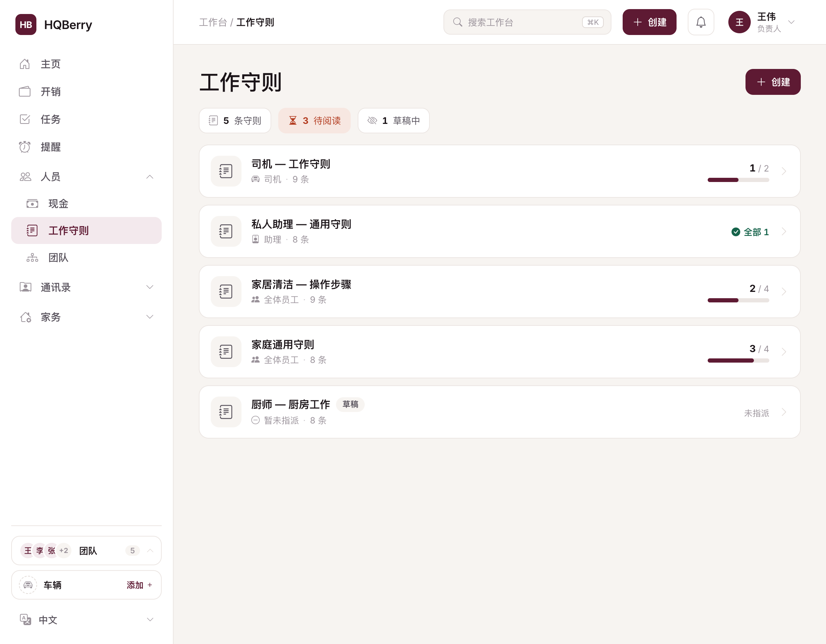
Task: Go to 现金 submenu item
Action: pos(86,204)
